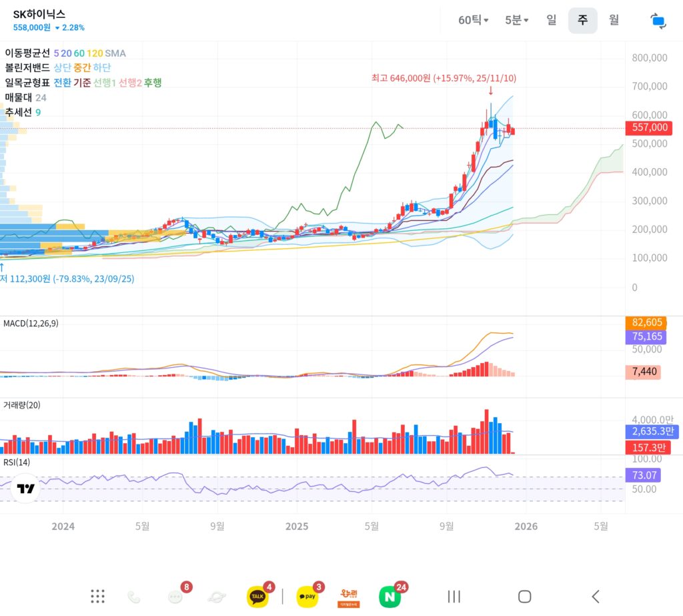
Task: Click the TradingView logo on the chart
Action: coord(25,489)
